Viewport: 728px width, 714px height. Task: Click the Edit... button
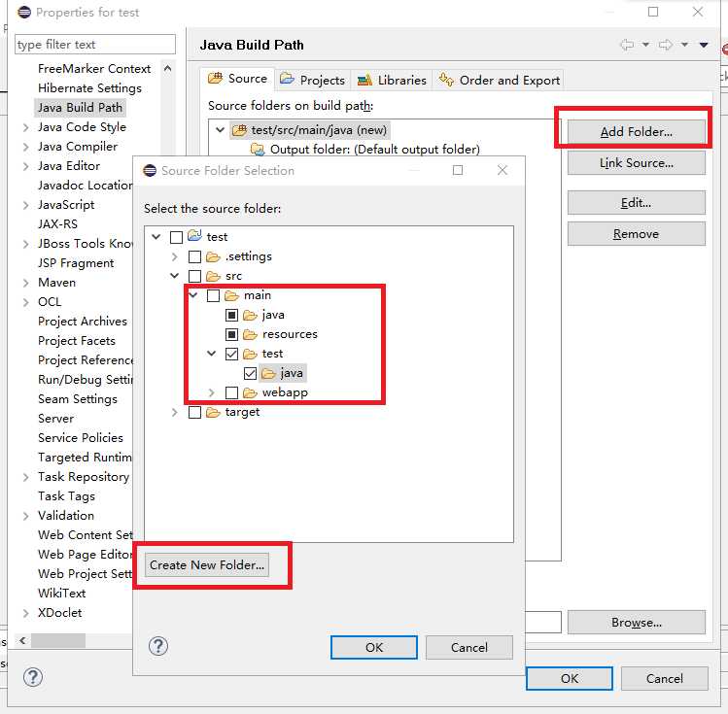click(636, 203)
